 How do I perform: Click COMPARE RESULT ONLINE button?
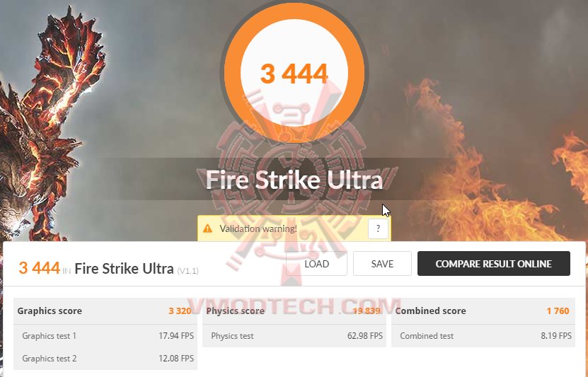point(493,264)
